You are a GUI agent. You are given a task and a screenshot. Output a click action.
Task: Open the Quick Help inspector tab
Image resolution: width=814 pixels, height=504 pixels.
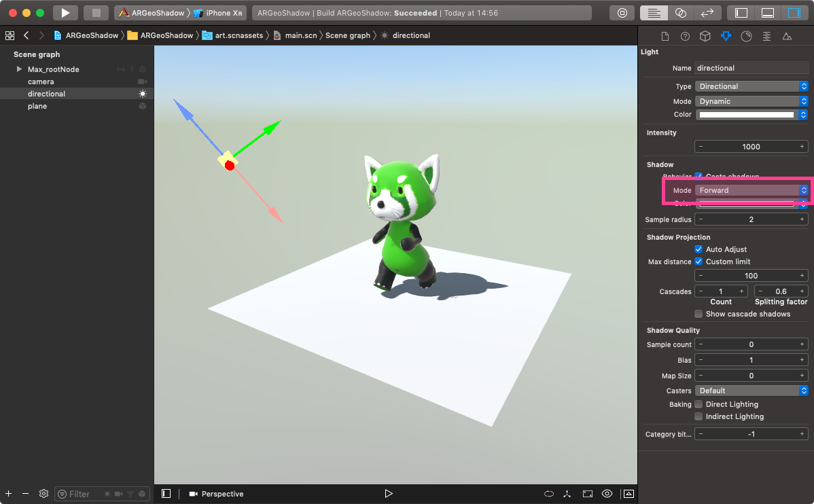pos(686,36)
